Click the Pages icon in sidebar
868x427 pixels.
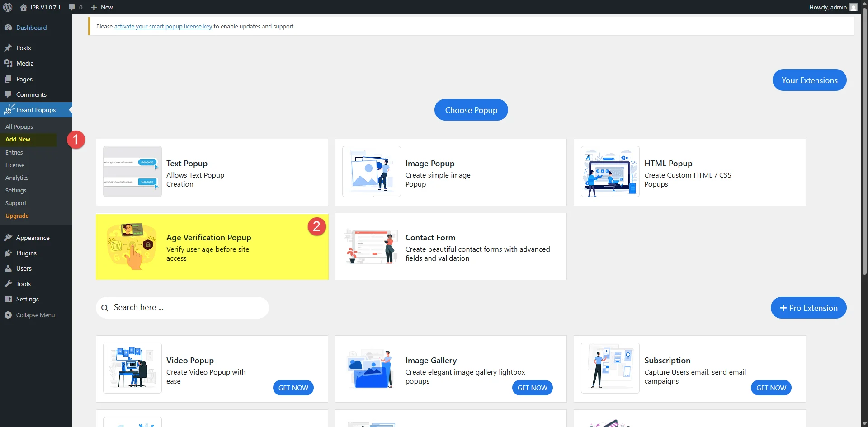click(x=8, y=79)
